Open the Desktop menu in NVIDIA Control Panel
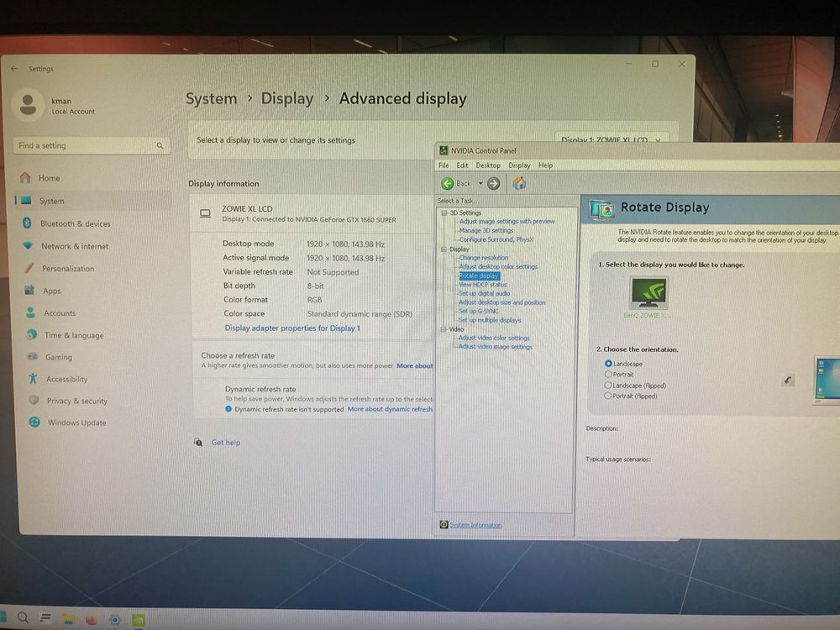 [488, 165]
